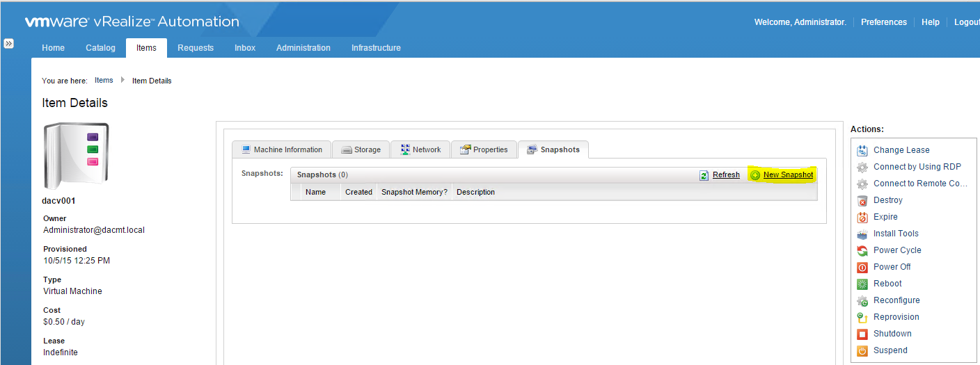980x365 pixels.
Task: Click the red Power Off icon
Action: click(x=862, y=267)
